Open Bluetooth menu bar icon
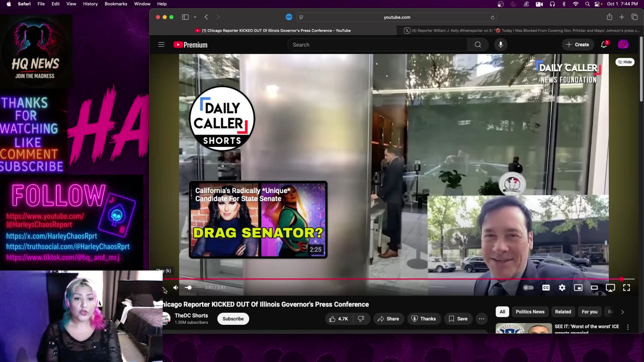 coord(564,4)
